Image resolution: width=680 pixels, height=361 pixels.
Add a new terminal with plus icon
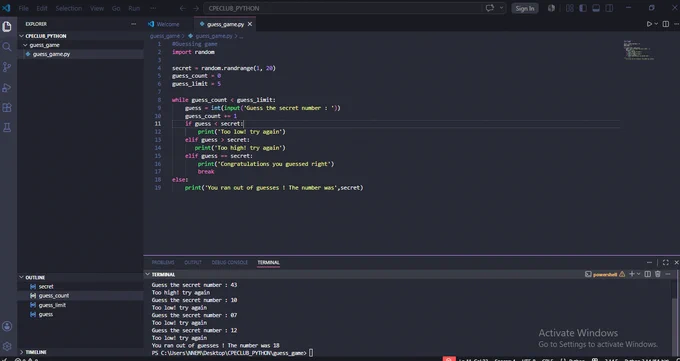[x=632, y=274]
